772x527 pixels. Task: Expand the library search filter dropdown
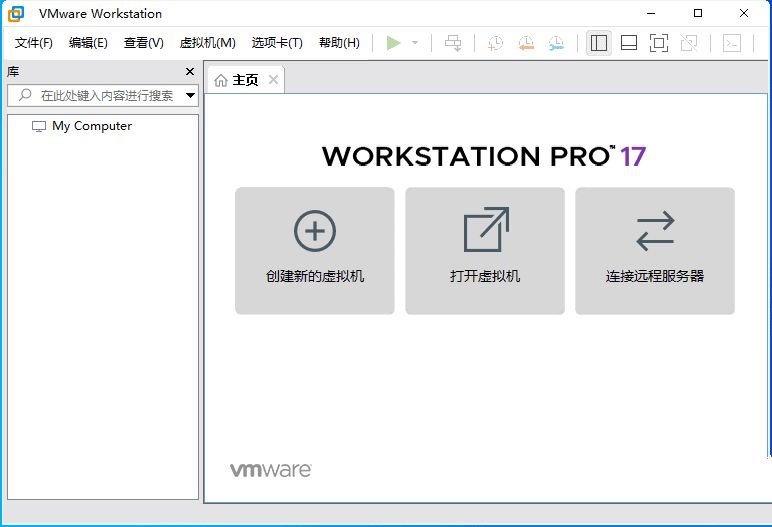click(190, 96)
